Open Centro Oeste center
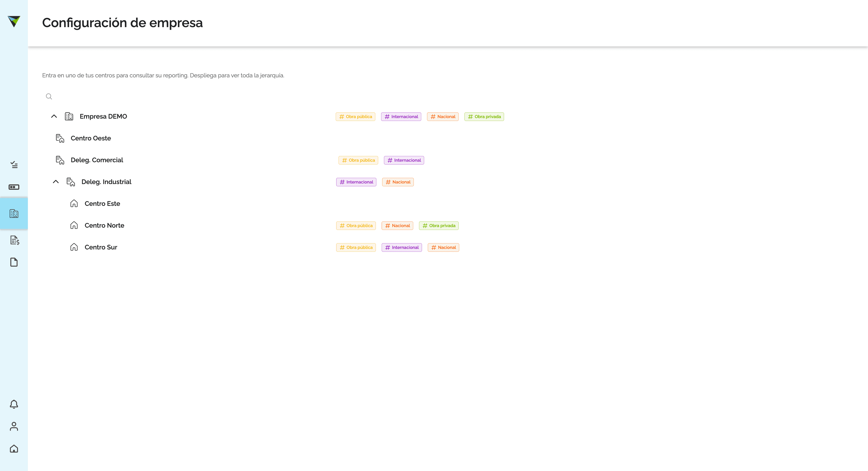This screenshot has width=868, height=471. 91,138
